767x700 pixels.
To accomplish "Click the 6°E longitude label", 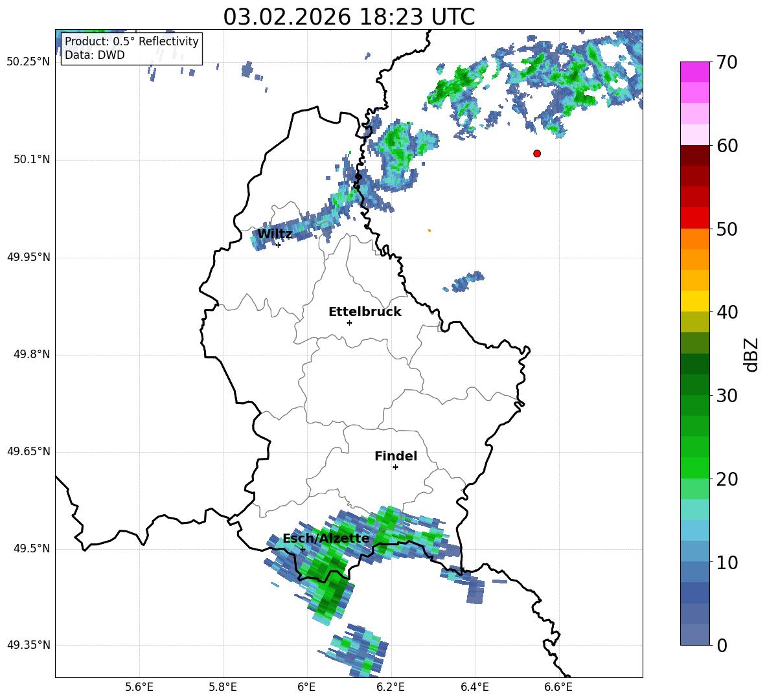I will [x=306, y=687].
